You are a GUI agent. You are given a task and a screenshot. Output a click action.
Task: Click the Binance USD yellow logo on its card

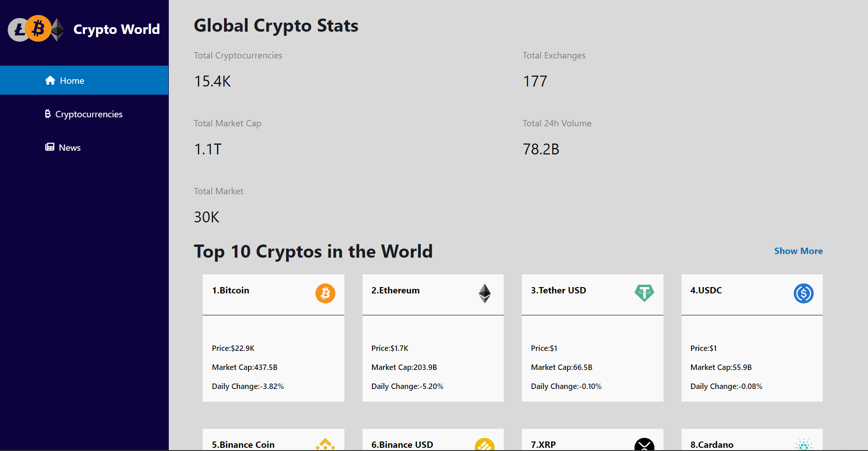(x=484, y=445)
